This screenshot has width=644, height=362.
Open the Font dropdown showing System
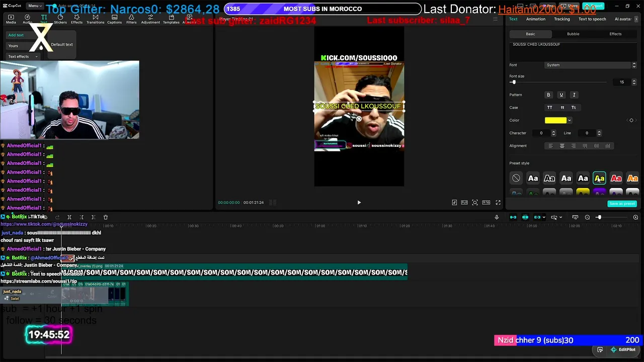[x=591, y=65]
